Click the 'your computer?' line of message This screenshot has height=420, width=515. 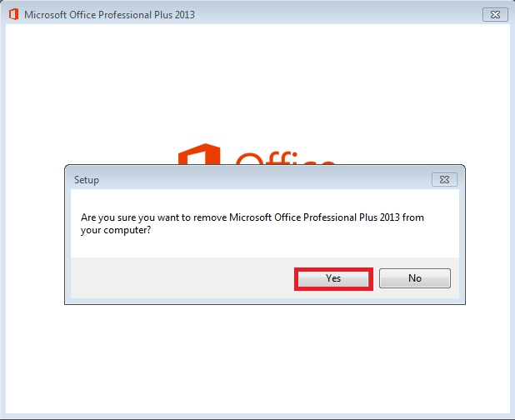pyautogui.click(x=116, y=230)
